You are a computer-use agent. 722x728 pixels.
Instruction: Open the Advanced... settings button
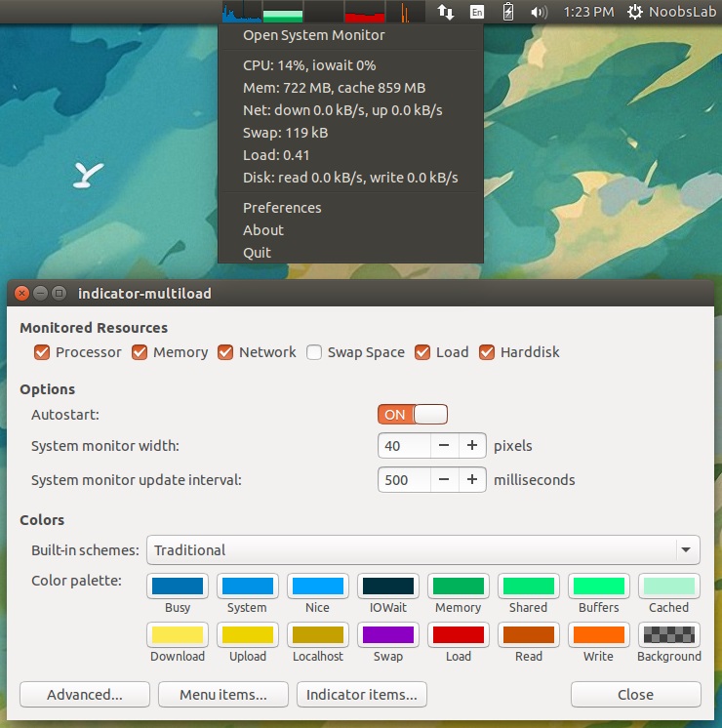85,695
